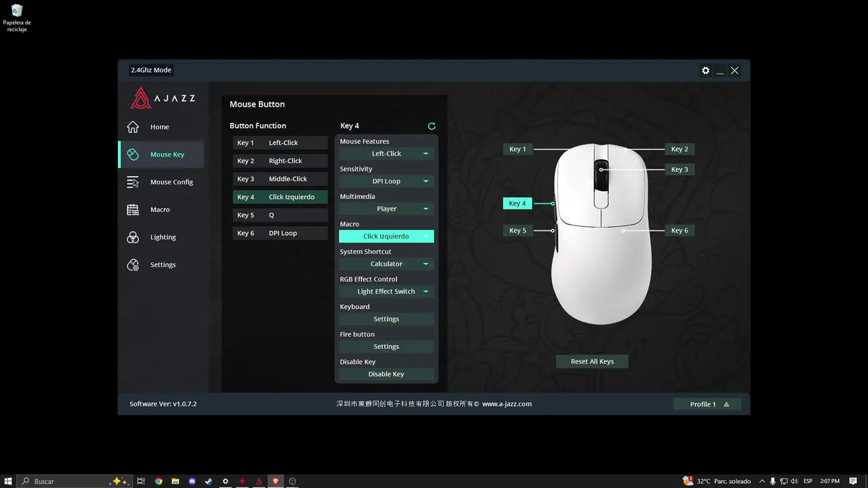Viewport: 868px width, 488px height.
Task: Open File Explorer from taskbar
Action: pos(175,481)
